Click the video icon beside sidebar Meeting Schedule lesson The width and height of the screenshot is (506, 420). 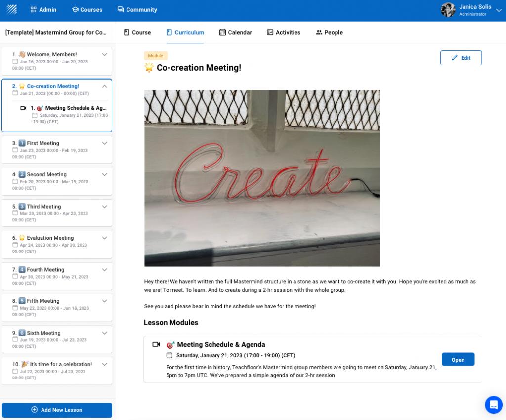pyautogui.click(x=23, y=108)
